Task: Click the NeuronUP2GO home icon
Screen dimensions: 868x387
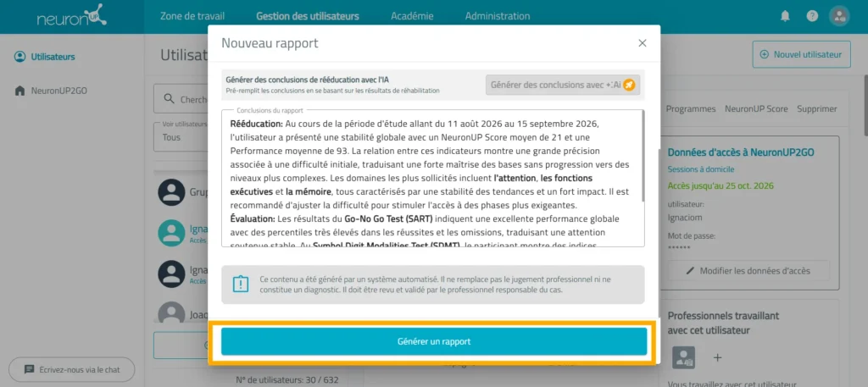Action: coord(20,90)
